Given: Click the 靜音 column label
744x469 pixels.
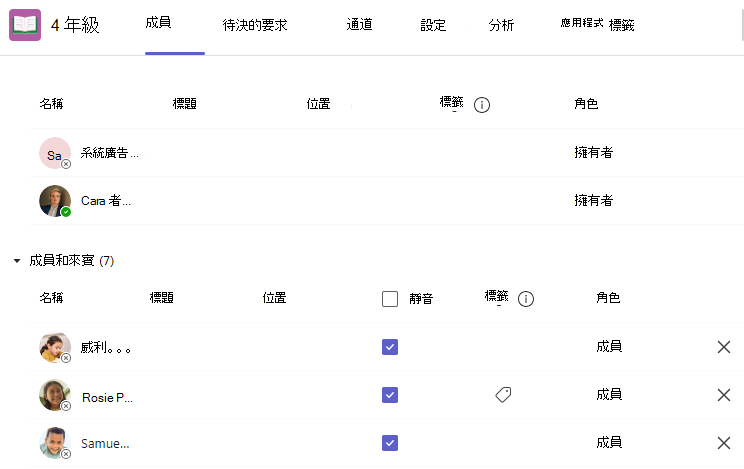Looking at the screenshot, I should tap(421, 299).
